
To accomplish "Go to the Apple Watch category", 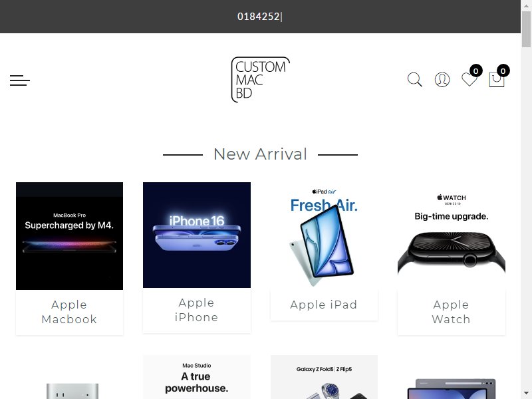I will tap(452, 312).
